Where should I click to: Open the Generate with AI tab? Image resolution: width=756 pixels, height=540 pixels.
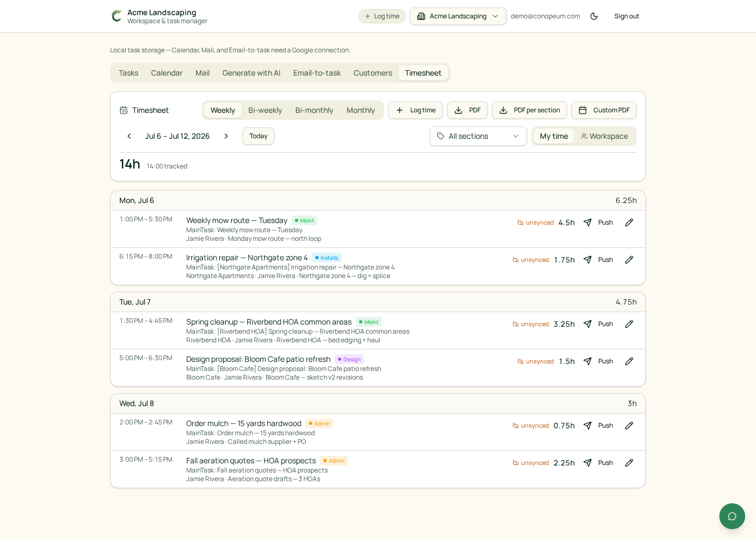(251, 73)
